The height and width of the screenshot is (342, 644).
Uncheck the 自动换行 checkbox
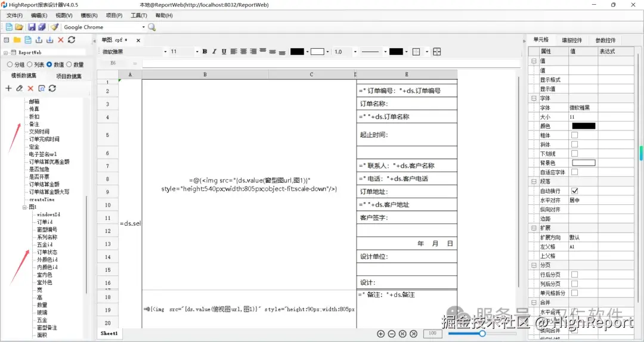click(x=575, y=191)
